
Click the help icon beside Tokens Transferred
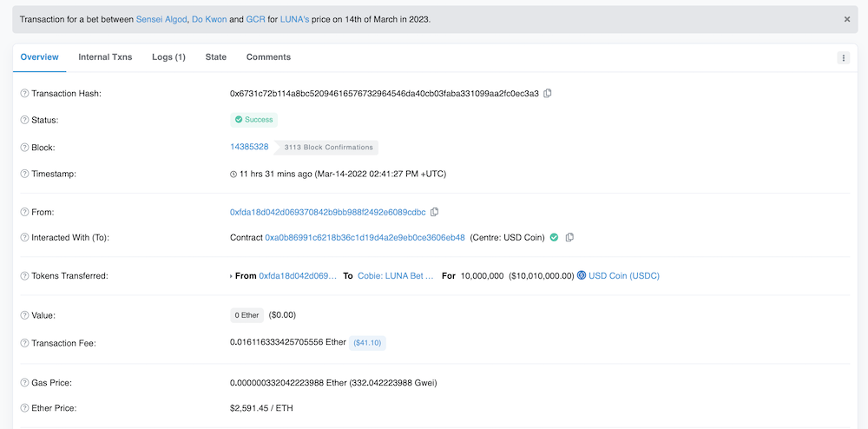coord(24,275)
